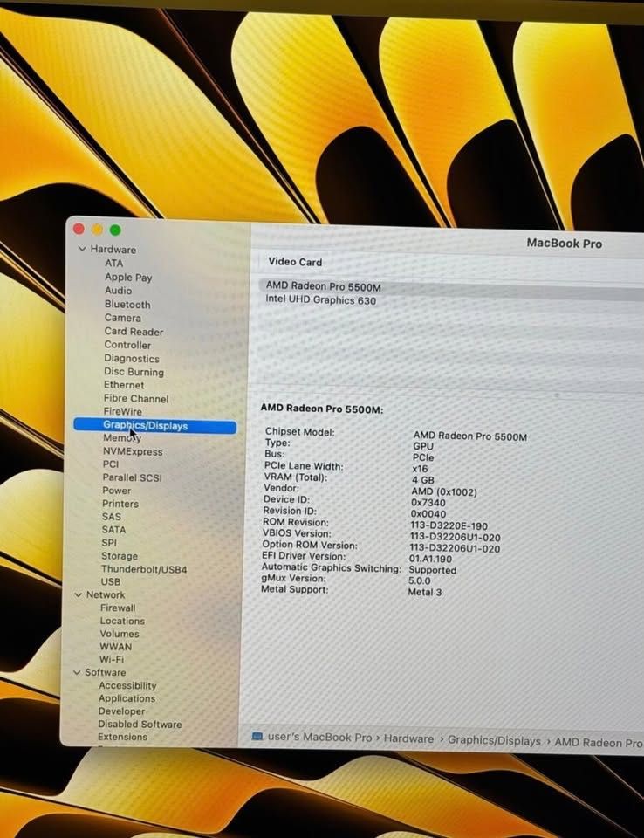Open Card Reader info

(134, 332)
